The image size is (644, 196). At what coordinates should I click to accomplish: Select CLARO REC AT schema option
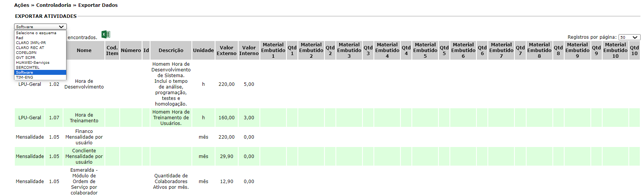[x=30, y=48]
